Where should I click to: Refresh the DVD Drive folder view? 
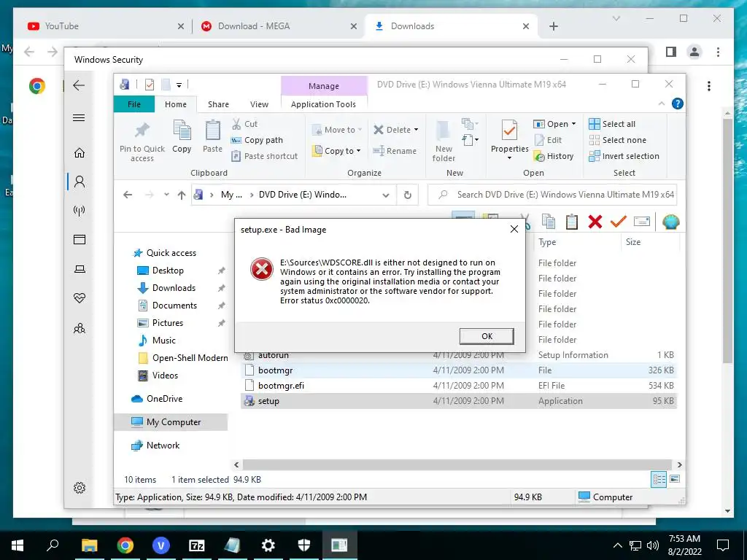coord(407,195)
